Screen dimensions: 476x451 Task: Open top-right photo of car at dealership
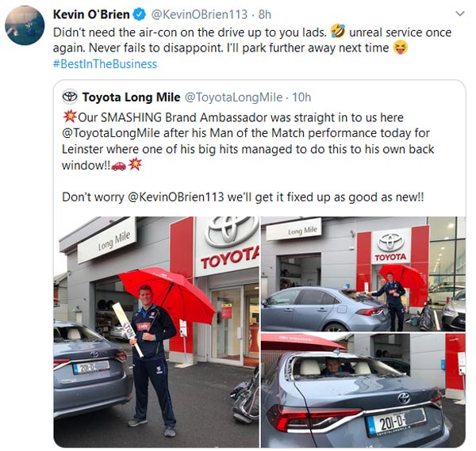click(x=363, y=274)
